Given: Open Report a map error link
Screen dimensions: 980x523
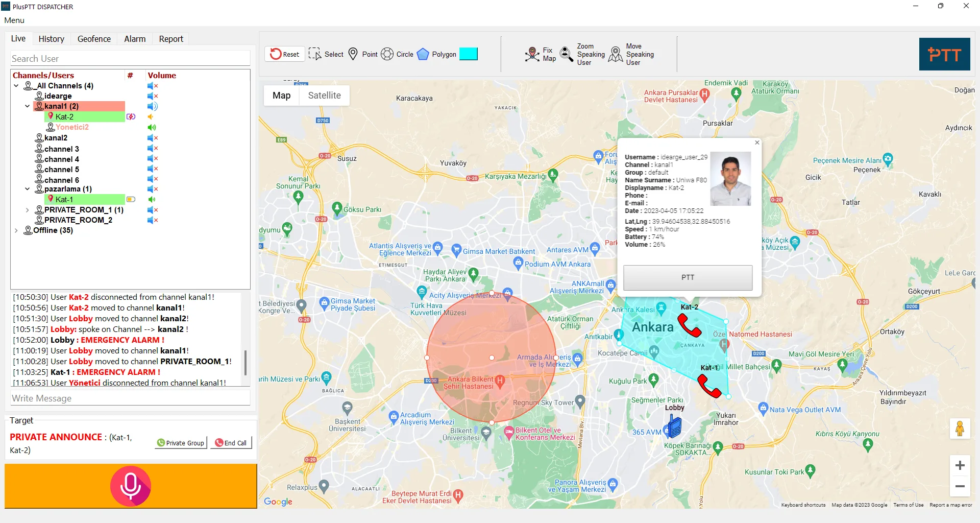Looking at the screenshot, I should (951, 505).
